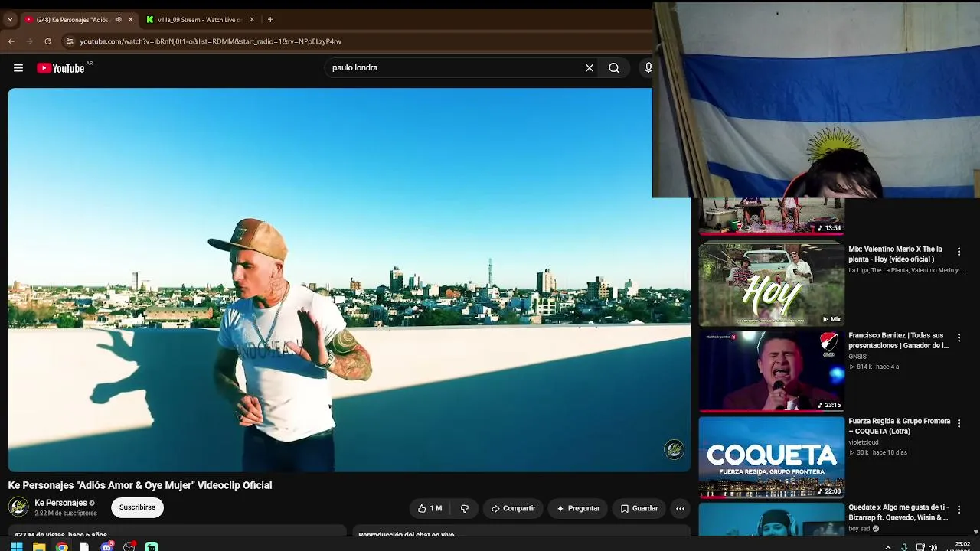This screenshot has height=551, width=980.
Task: Open the thumbnail with 13:54 duration
Action: (x=771, y=217)
